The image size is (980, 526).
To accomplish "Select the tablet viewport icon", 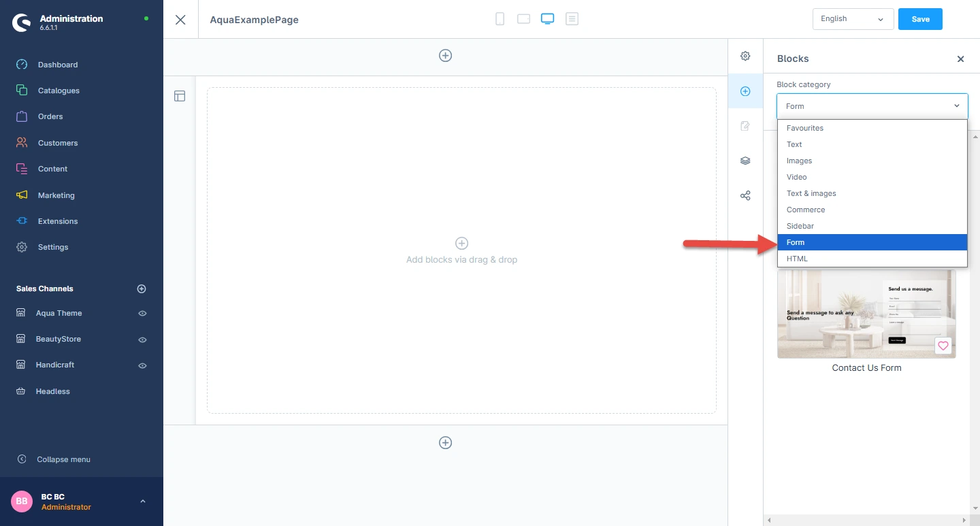I will click(x=523, y=19).
